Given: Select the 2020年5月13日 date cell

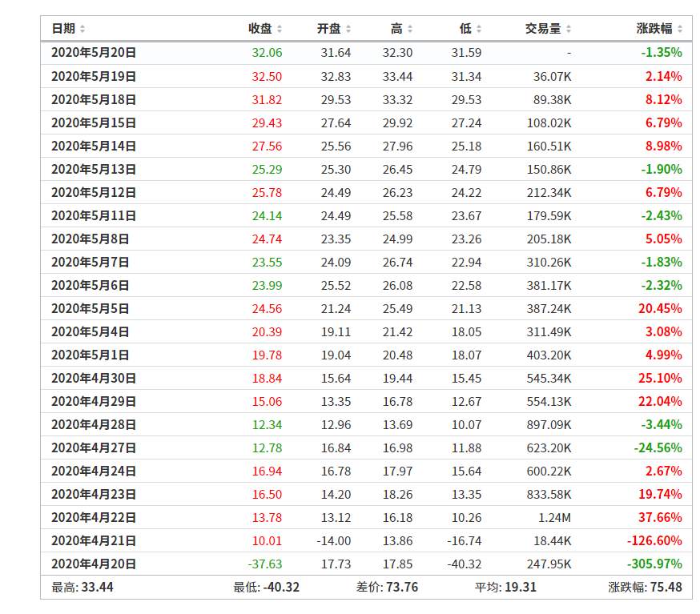Looking at the screenshot, I should point(94,169).
